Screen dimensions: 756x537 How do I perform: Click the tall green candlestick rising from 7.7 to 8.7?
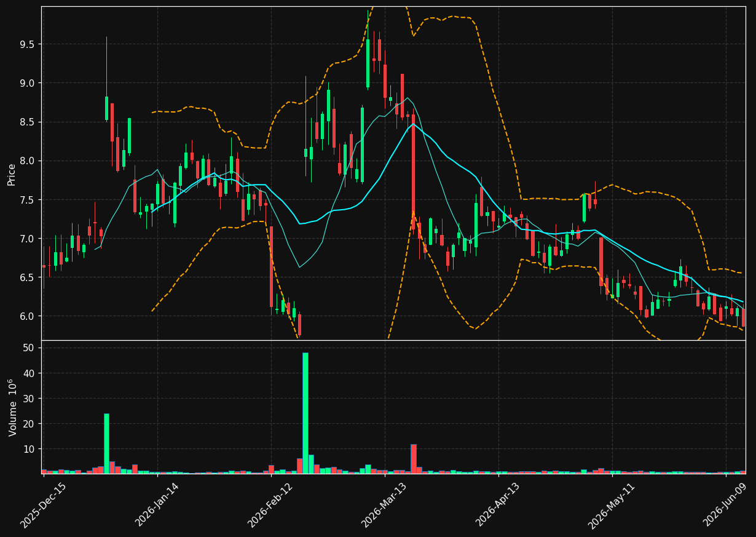[362, 145]
